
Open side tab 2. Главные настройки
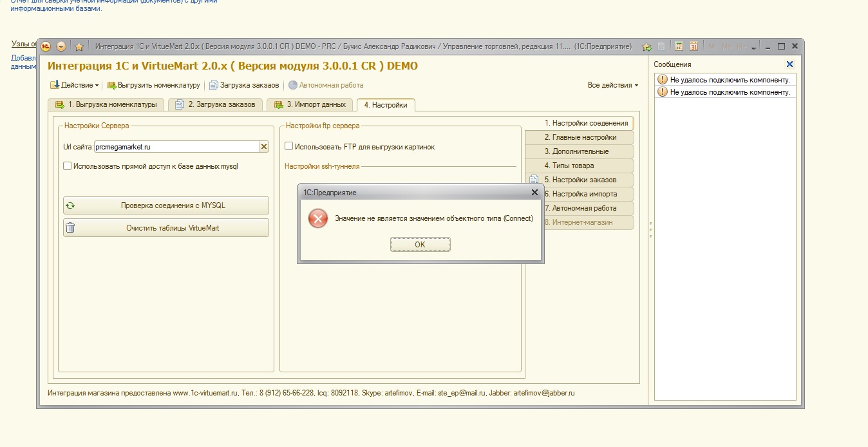pos(580,137)
